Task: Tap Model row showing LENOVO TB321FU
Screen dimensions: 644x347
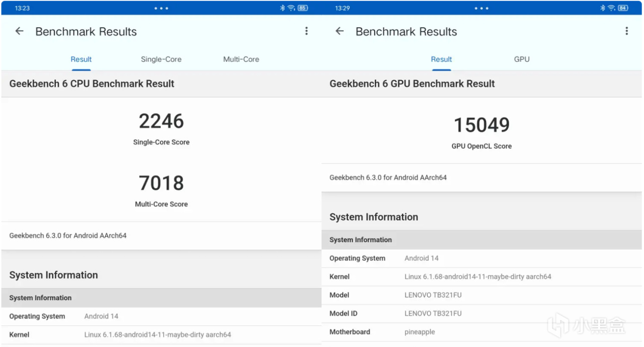Action: click(x=481, y=295)
